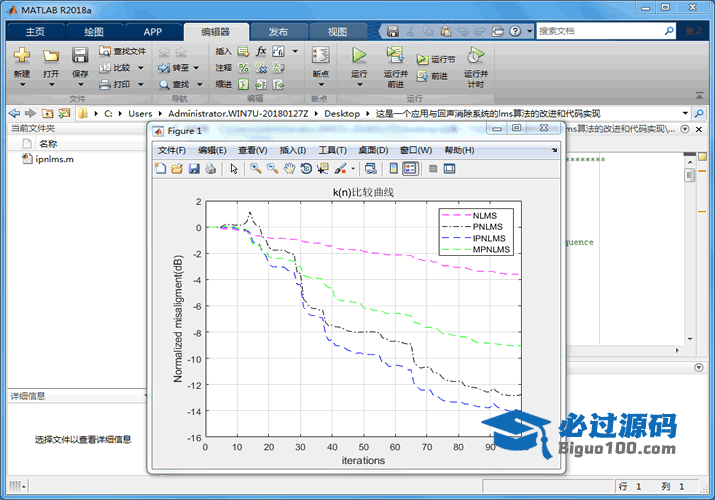Click Figure 1 new figure icon
The image size is (715, 500).
tap(161, 169)
